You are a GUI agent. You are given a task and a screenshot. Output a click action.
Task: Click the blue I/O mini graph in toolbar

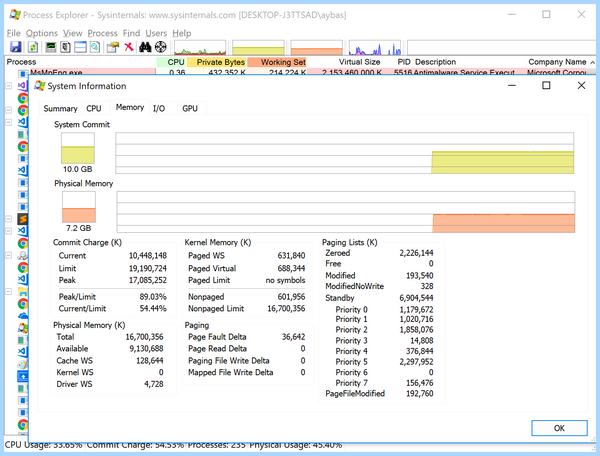click(375, 47)
